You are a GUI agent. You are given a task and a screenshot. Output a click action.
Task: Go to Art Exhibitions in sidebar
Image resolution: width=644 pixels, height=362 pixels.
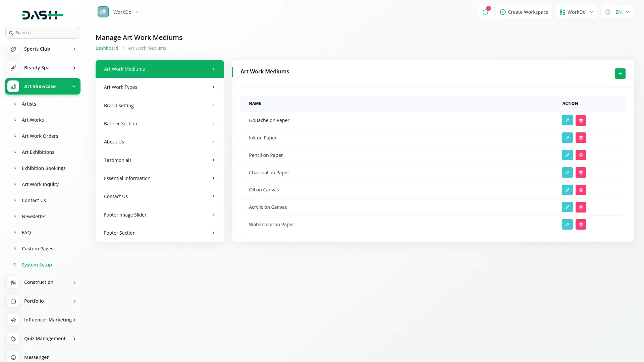(38, 152)
